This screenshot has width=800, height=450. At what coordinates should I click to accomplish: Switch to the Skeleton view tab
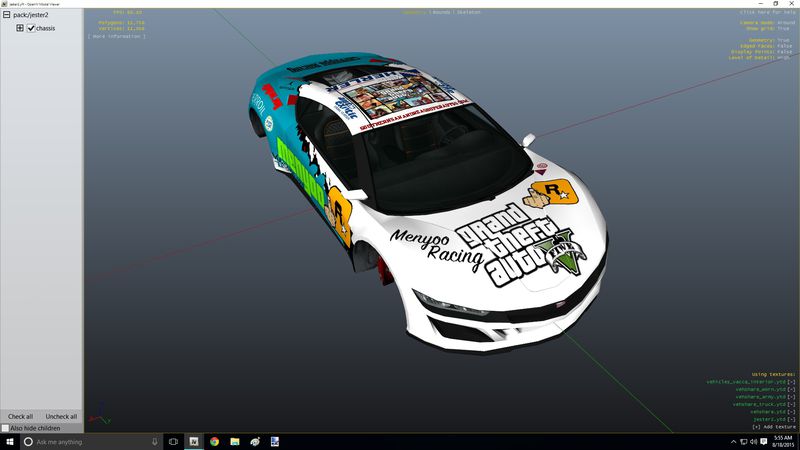pyautogui.click(x=468, y=12)
